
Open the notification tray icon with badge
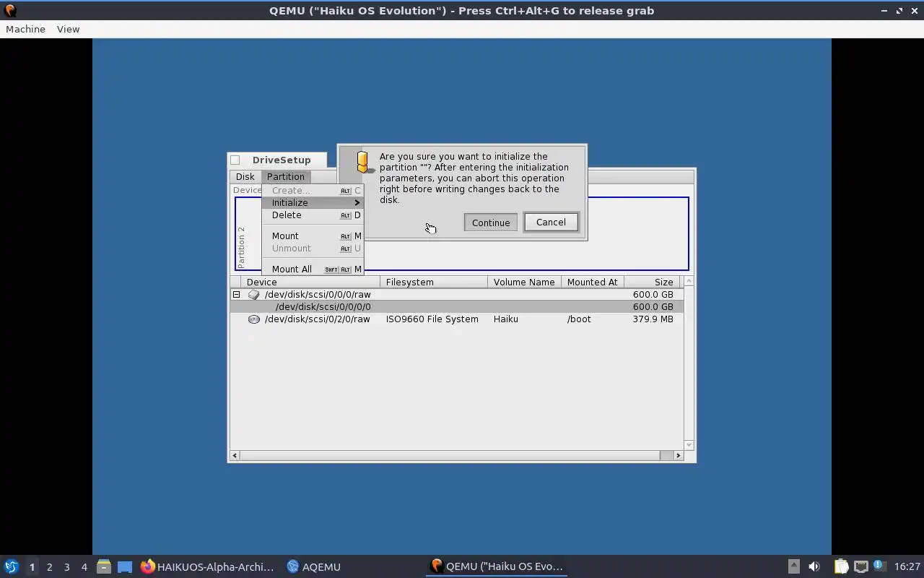[879, 566]
